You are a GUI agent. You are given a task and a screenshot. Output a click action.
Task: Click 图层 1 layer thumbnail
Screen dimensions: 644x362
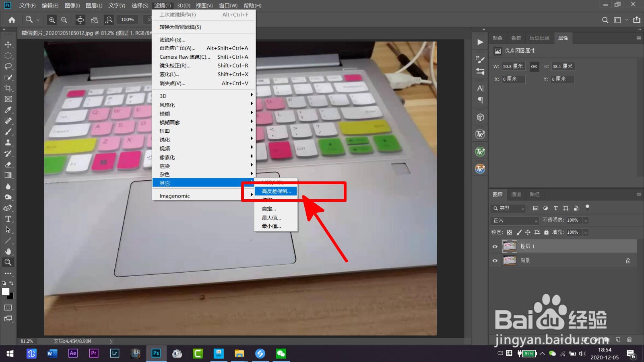pos(510,246)
